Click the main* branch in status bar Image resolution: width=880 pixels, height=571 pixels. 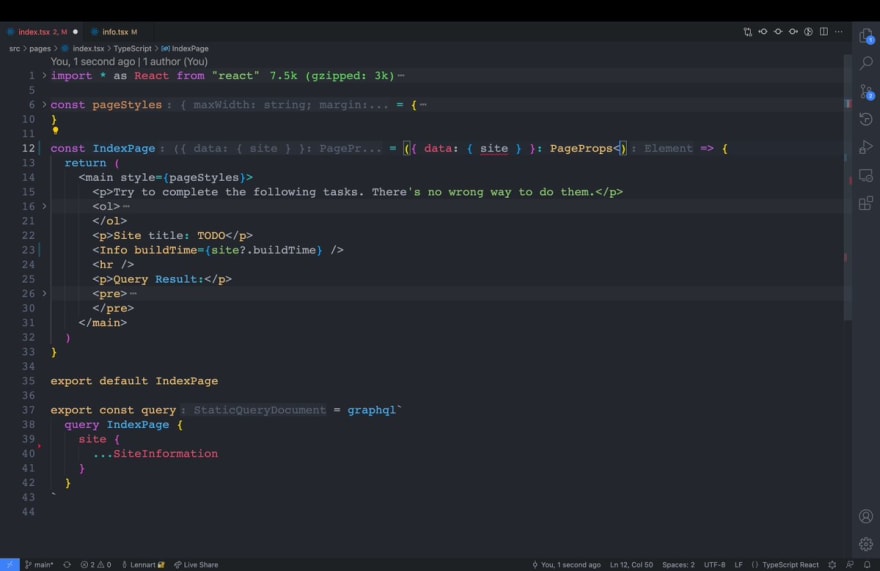click(39, 564)
